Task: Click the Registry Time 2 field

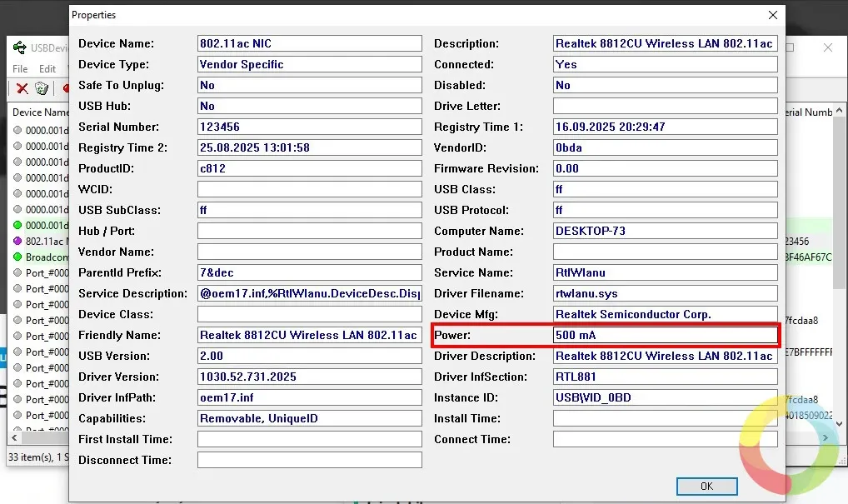Action: 309,147
